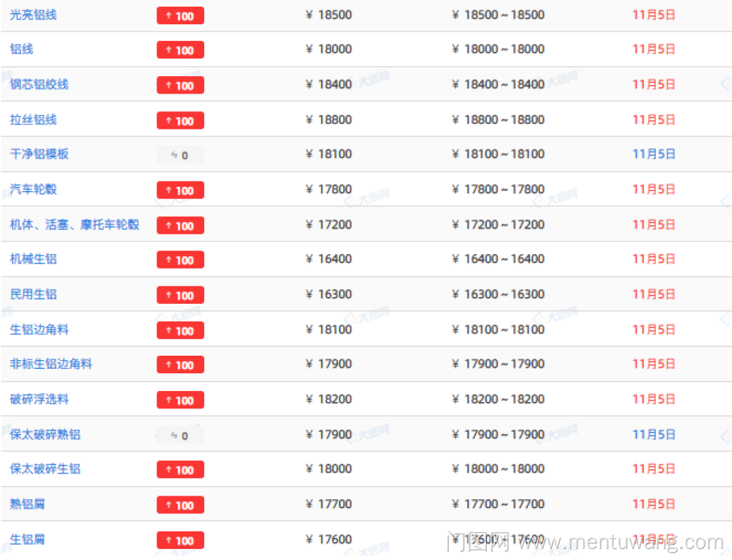Viewport: 732px width, 560px height.
Task: Click the ↑100 badge beside 生铝边角料
Action: tap(180, 330)
